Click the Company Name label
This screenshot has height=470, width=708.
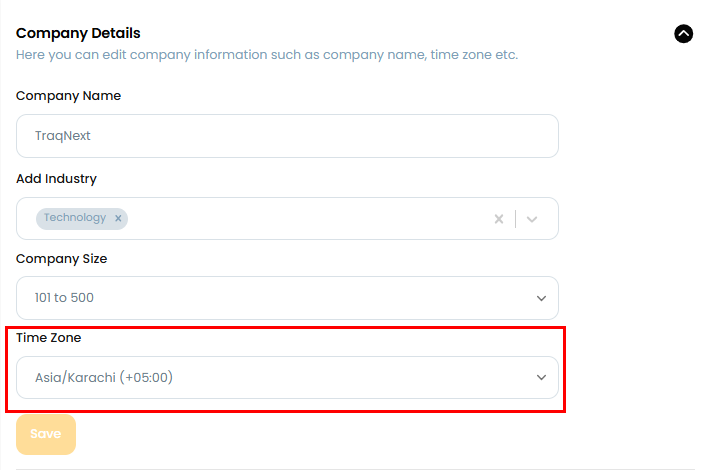coord(68,96)
